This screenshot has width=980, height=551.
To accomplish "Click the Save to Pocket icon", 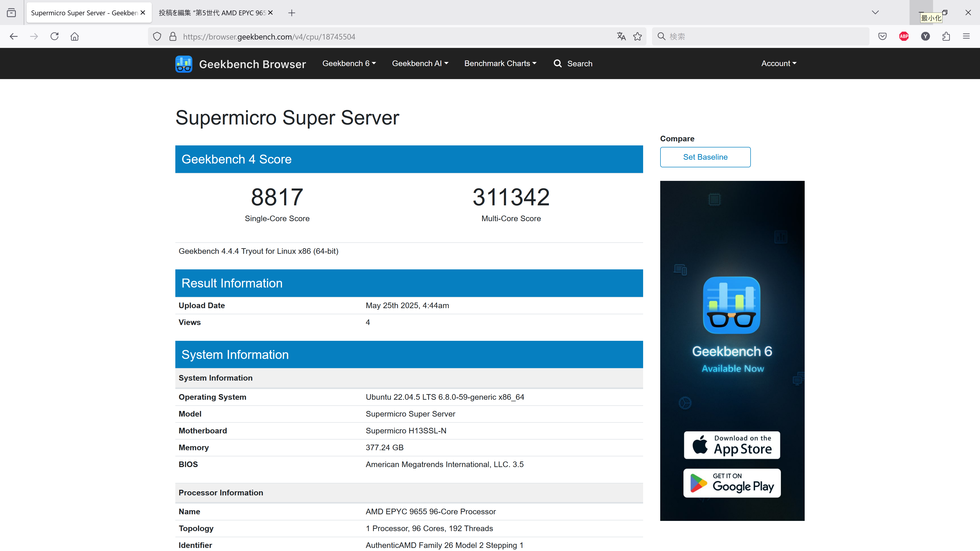I will pos(883,36).
